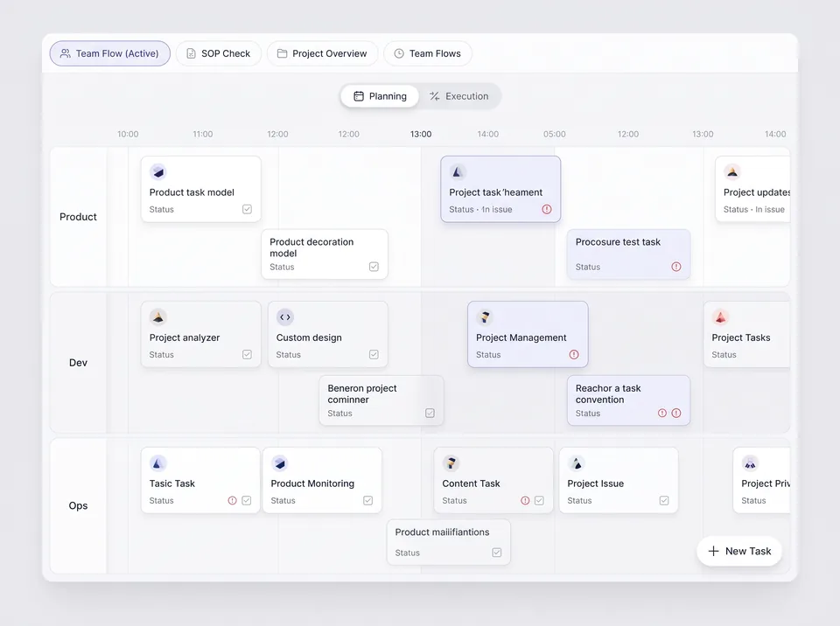Click the alert icon on Tasic Task
The image size is (840, 626).
(232, 501)
